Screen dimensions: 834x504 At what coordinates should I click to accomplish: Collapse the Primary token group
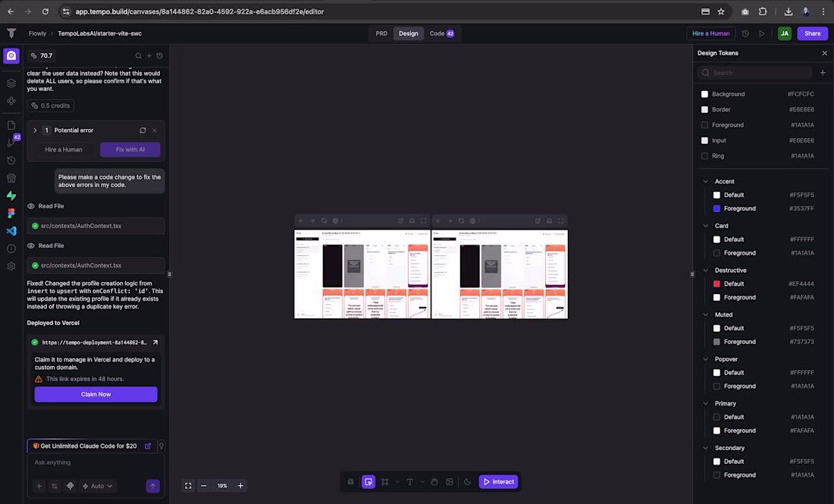pos(706,403)
